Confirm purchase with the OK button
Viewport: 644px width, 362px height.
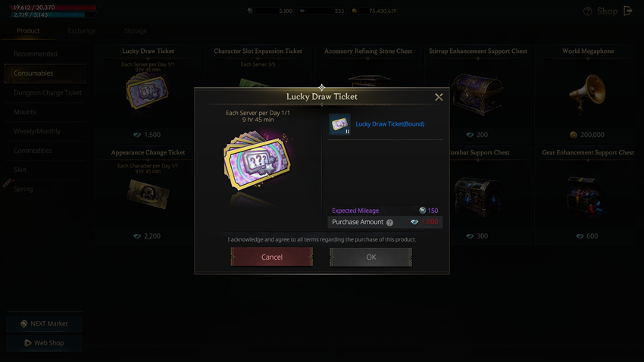371,257
